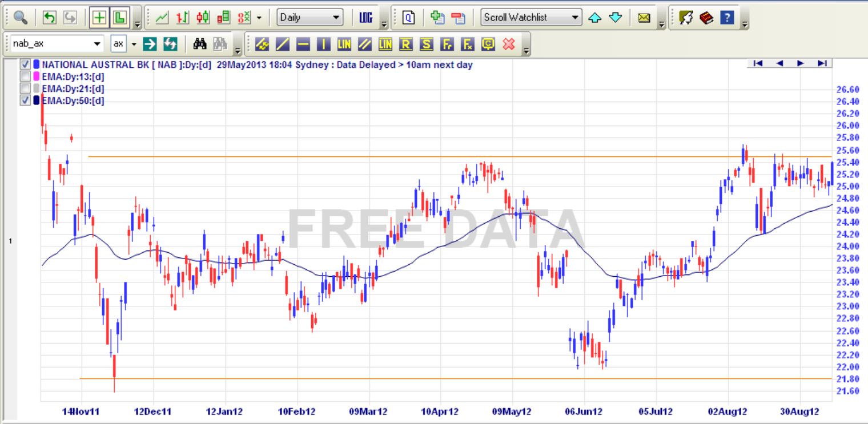Screen dimensions: 868x424
Task: Switch to line chart style
Action: tap(162, 18)
